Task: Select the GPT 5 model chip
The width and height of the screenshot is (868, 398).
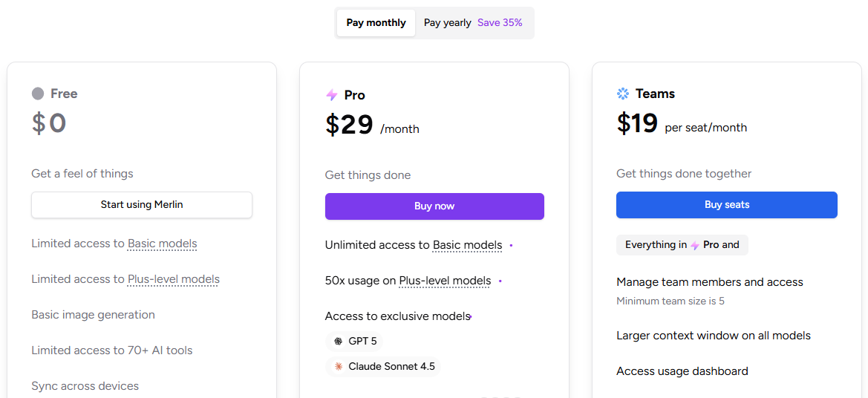Action: 355,342
